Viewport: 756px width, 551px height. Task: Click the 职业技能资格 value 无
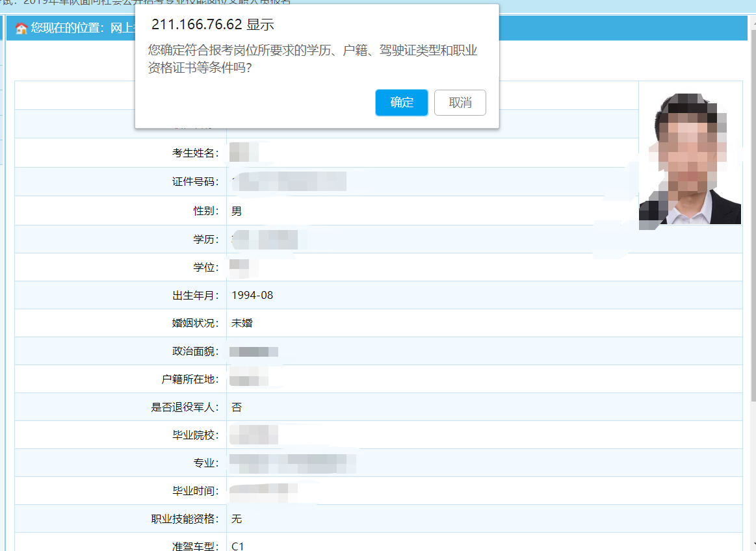click(x=236, y=519)
